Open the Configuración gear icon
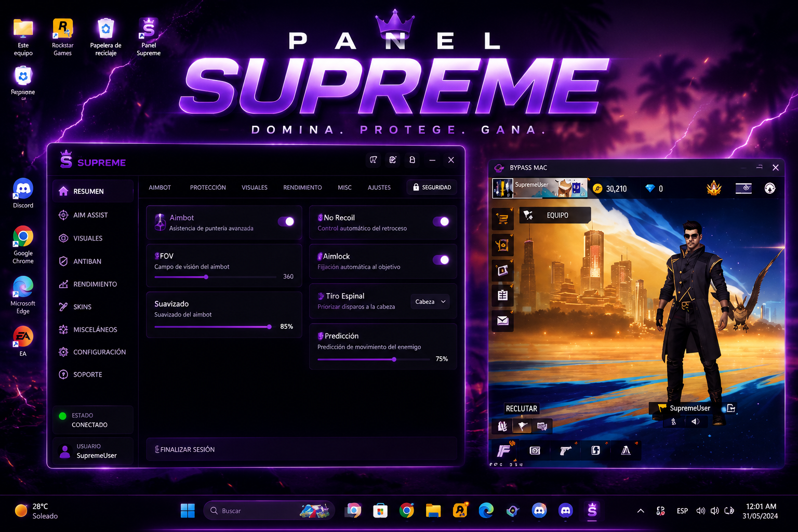The width and height of the screenshot is (798, 532). coord(63,352)
